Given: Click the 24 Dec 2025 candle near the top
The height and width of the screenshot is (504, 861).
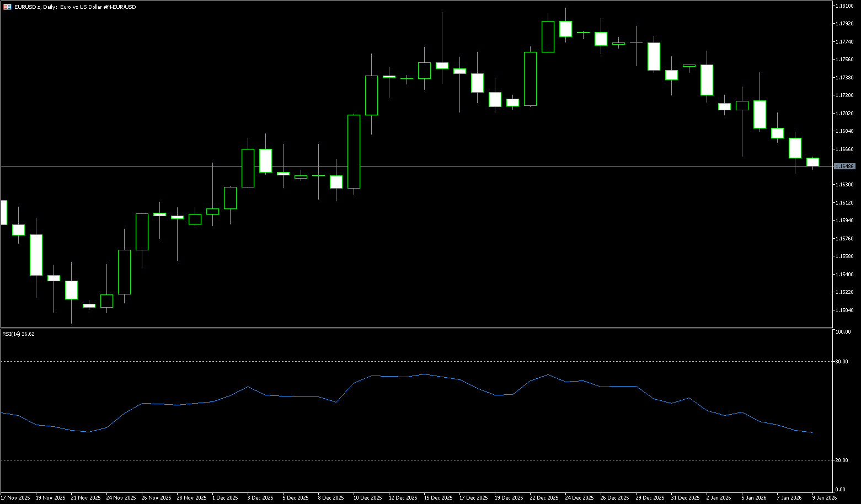Looking at the screenshot, I should point(565,29).
